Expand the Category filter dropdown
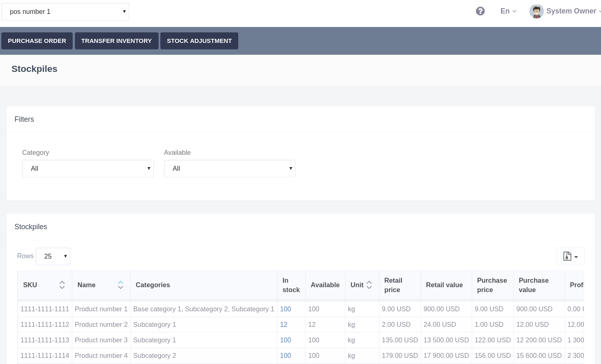The image size is (601, 364). (x=88, y=169)
